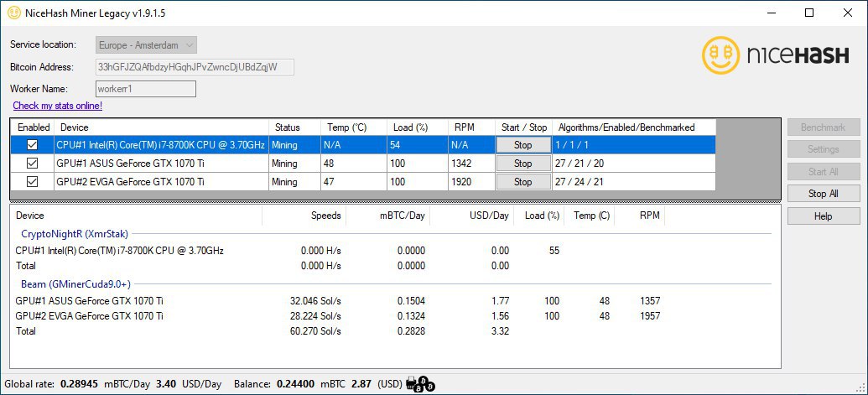Open the Check my stats online link
The width and height of the screenshot is (868, 395).
(58, 105)
